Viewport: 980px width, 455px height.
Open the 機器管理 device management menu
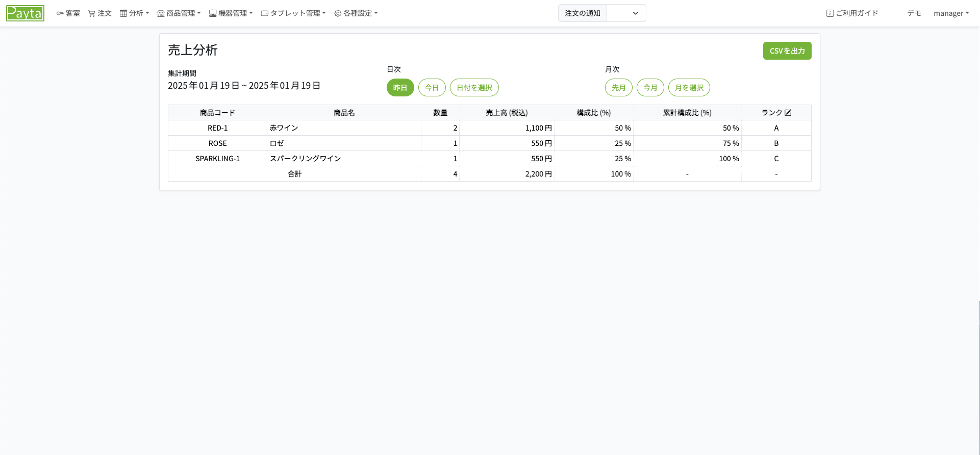click(231, 13)
